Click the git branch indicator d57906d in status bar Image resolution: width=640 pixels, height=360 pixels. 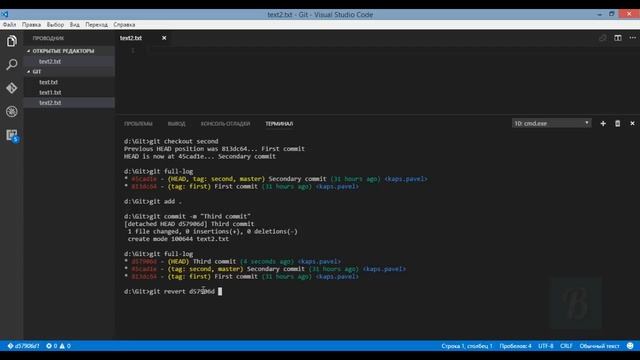(24, 346)
